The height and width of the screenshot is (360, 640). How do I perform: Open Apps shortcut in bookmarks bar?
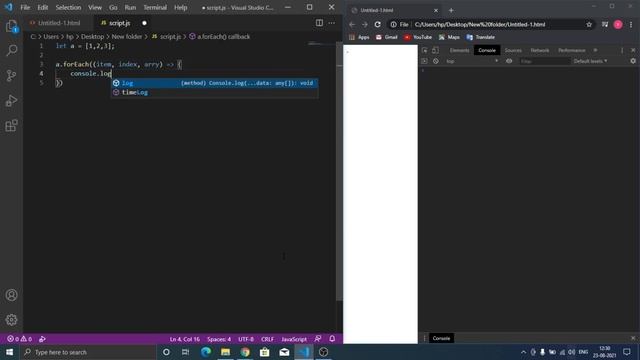(359, 37)
